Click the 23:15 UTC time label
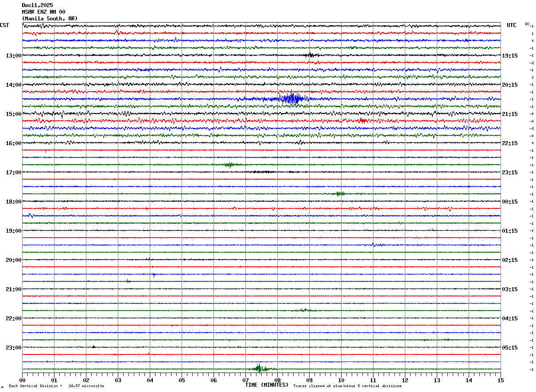Image resolution: width=536 pixels, height=392 pixels. [x=510, y=173]
